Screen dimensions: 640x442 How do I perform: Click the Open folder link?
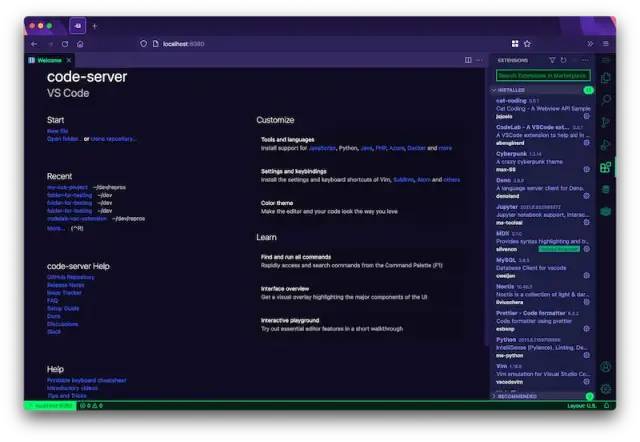[64, 139]
